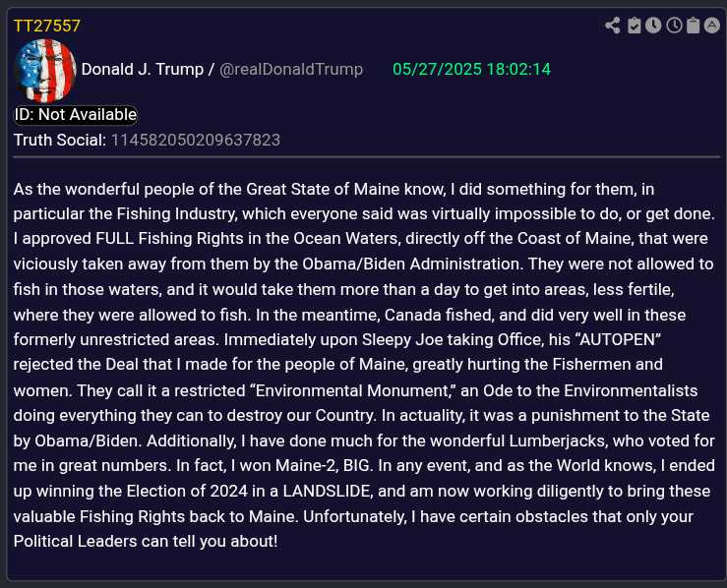Click the solid filled clock icon

click(x=653, y=26)
